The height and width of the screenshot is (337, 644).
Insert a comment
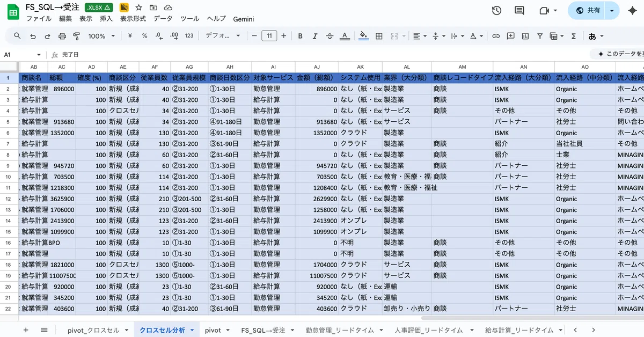(x=510, y=36)
